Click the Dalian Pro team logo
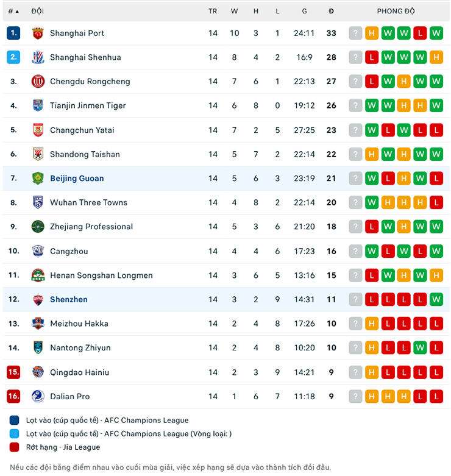 tap(38, 397)
